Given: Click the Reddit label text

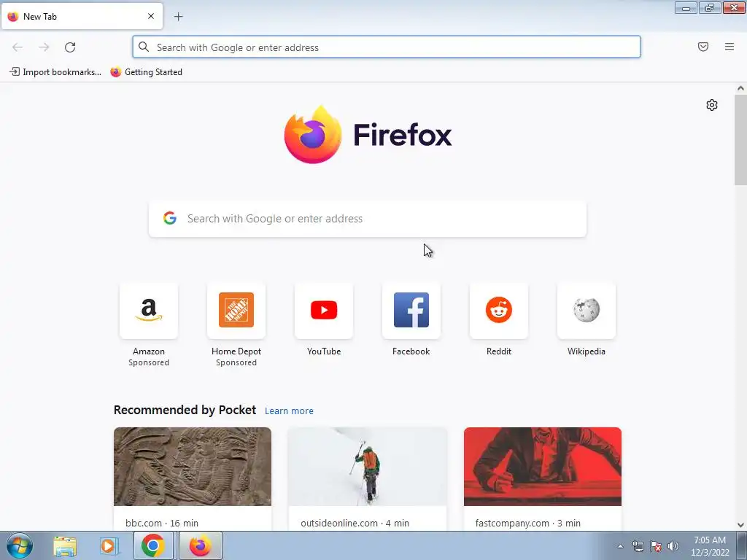Looking at the screenshot, I should point(499,351).
